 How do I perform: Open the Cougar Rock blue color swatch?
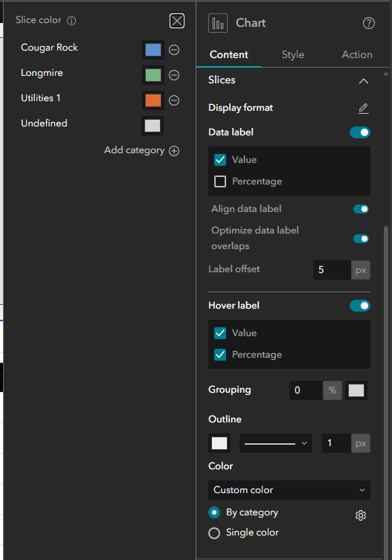click(x=153, y=50)
